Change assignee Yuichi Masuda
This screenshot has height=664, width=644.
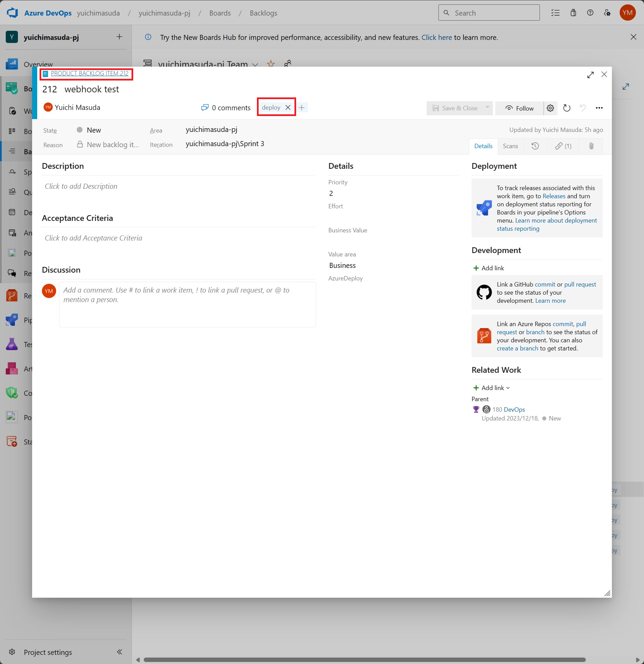click(77, 107)
